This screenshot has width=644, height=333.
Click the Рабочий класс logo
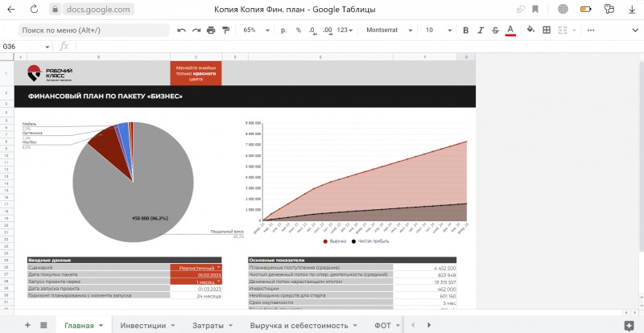pyautogui.click(x=50, y=73)
